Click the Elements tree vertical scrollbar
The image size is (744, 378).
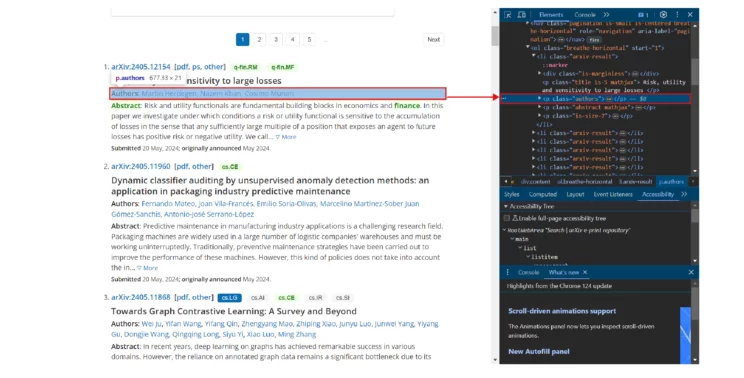695,71
